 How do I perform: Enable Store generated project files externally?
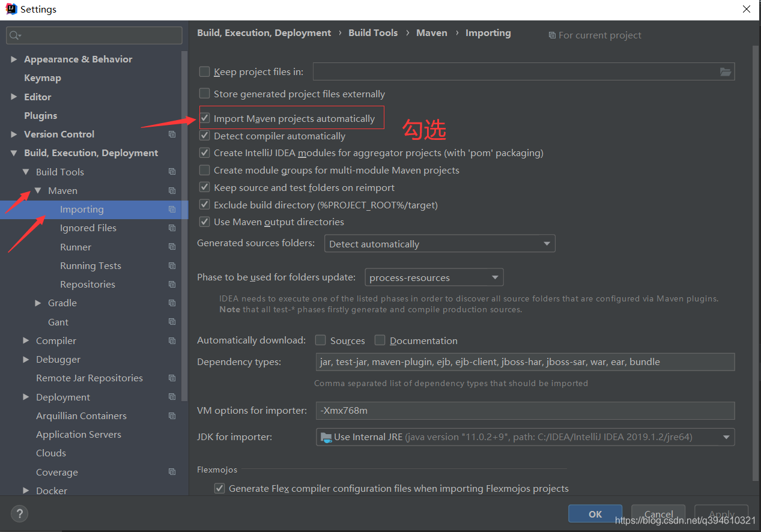(x=205, y=94)
